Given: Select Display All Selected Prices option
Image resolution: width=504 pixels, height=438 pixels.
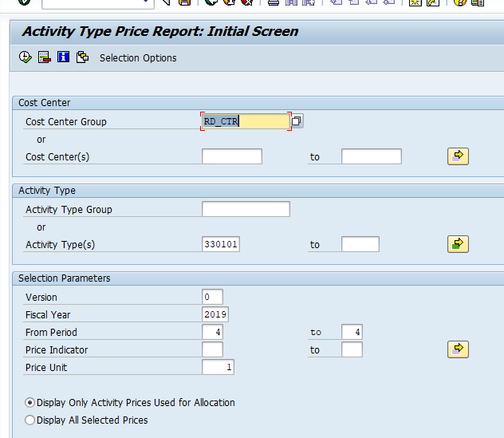Looking at the screenshot, I should coord(30,420).
